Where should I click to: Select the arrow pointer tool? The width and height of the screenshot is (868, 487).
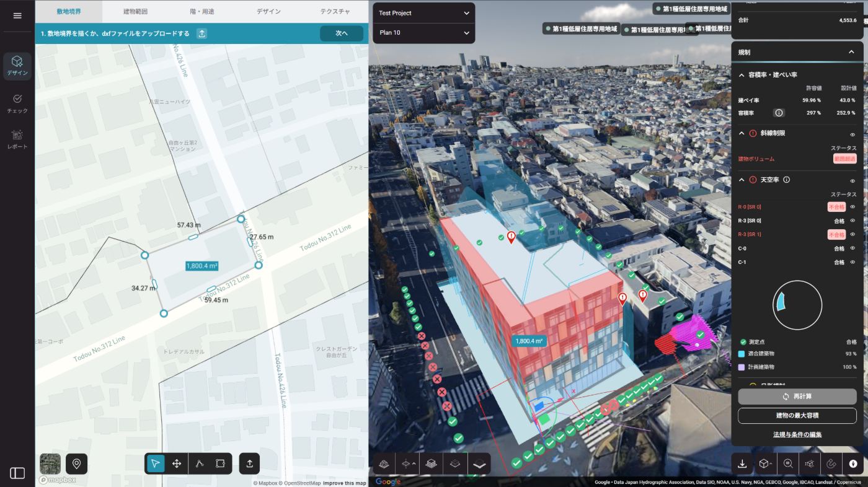pos(156,463)
